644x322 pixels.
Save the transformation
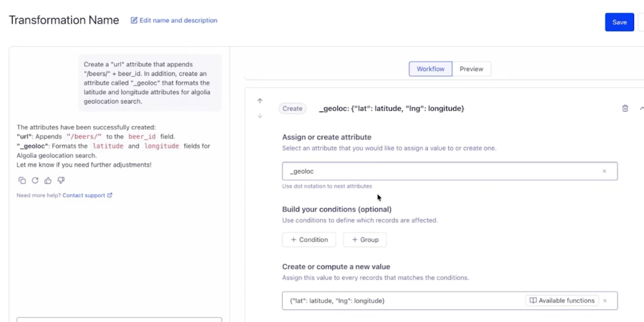tap(619, 22)
